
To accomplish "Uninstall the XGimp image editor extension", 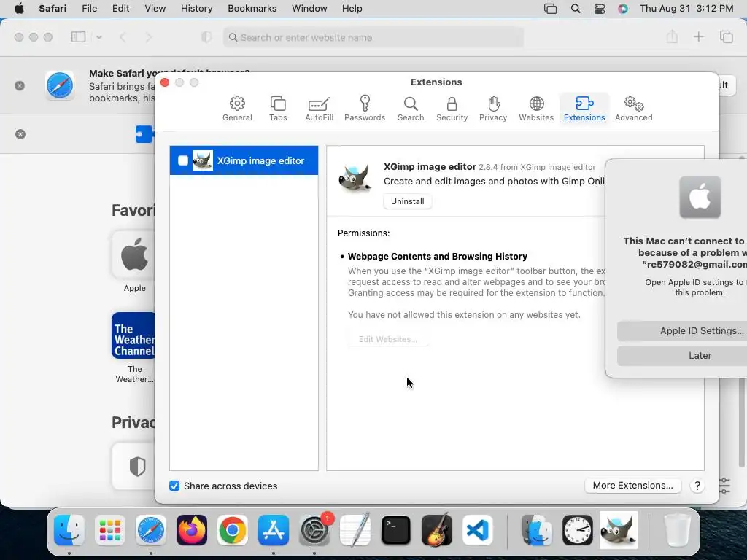I will pos(407,201).
